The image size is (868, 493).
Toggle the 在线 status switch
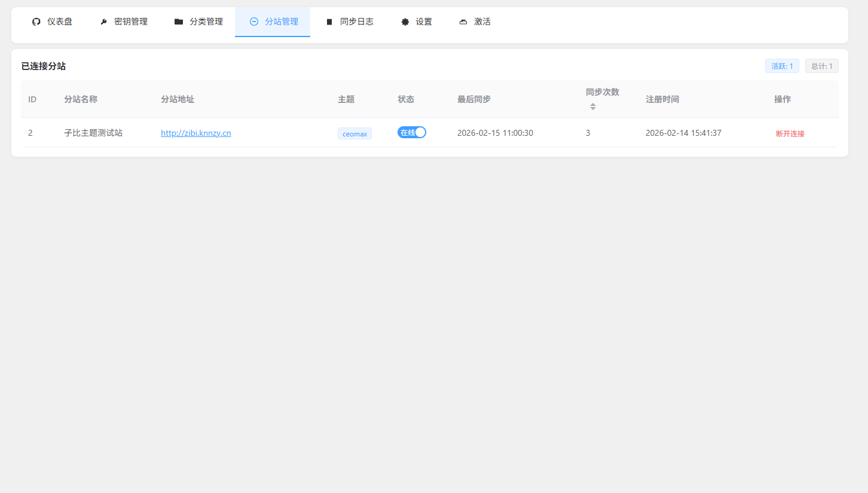tap(412, 132)
